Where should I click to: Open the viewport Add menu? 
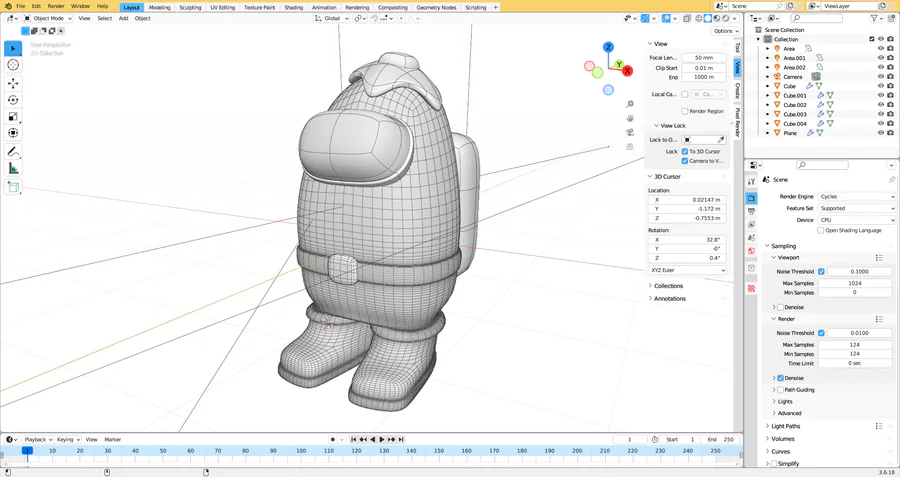(123, 18)
